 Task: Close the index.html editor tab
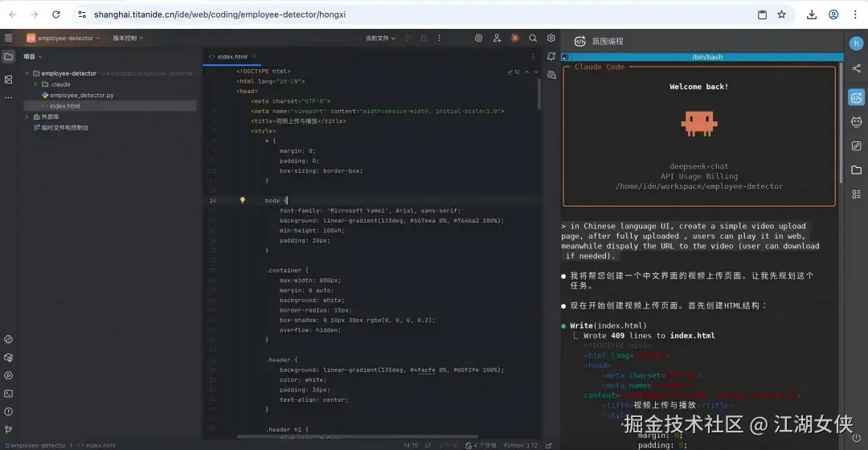tap(254, 56)
